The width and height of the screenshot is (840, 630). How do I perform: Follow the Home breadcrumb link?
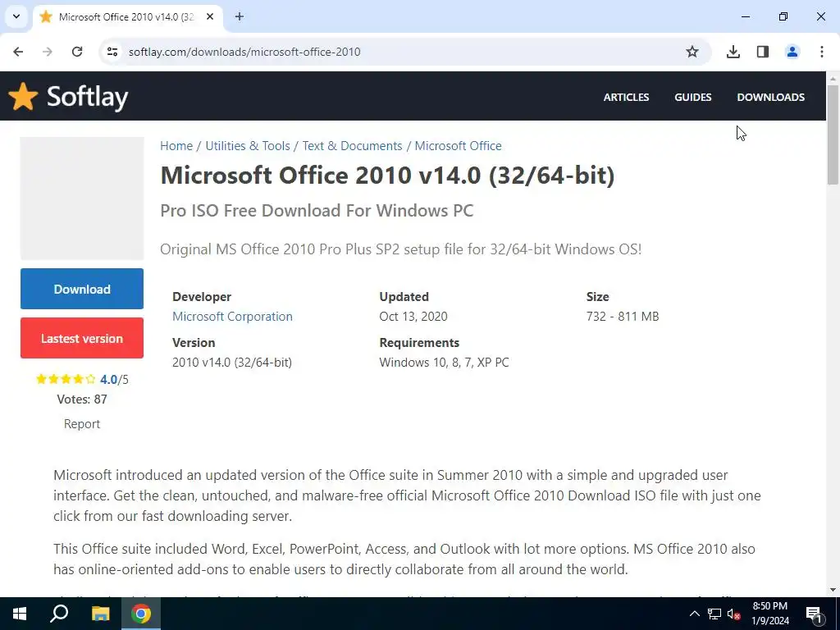[176, 146]
